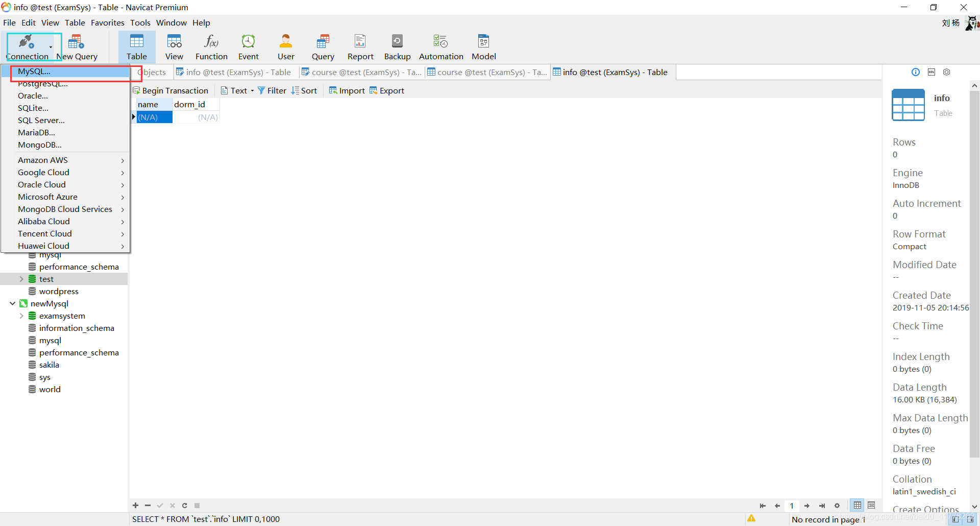Click the dorm_id column header
980x526 pixels.
point(195,104)
